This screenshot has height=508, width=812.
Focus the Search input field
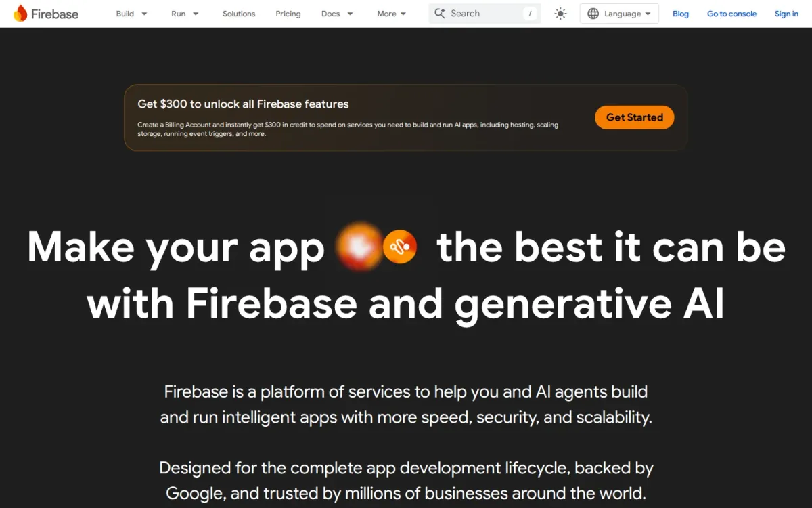point(485,14)
